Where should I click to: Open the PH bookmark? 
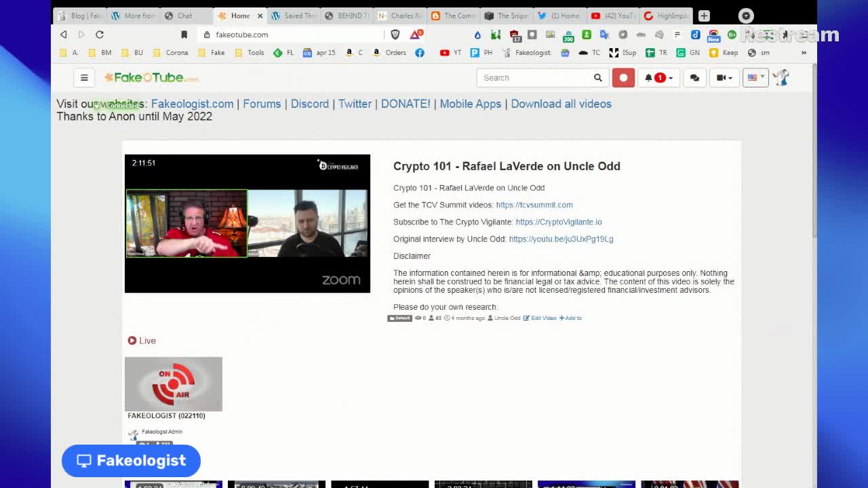pyautogui.click(x=481, y=52)
